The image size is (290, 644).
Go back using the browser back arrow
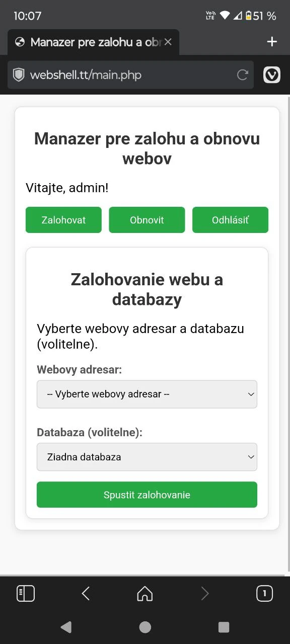click(86, 594)
